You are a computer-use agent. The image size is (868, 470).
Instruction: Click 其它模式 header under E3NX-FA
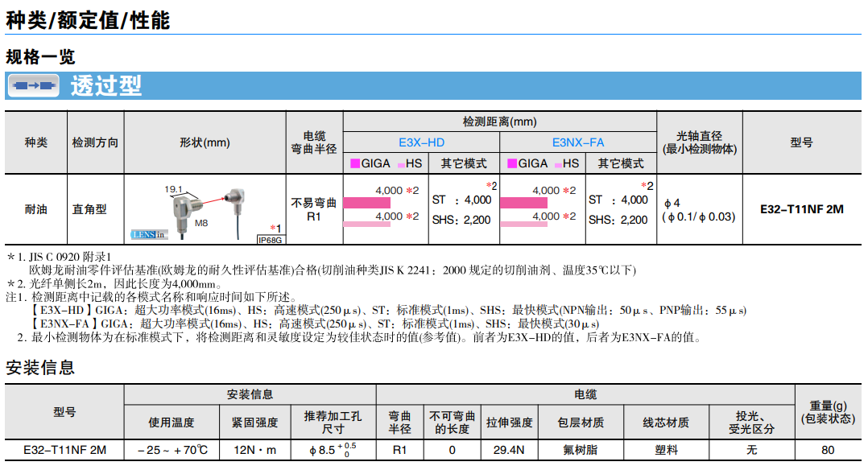tap(621, 163)
